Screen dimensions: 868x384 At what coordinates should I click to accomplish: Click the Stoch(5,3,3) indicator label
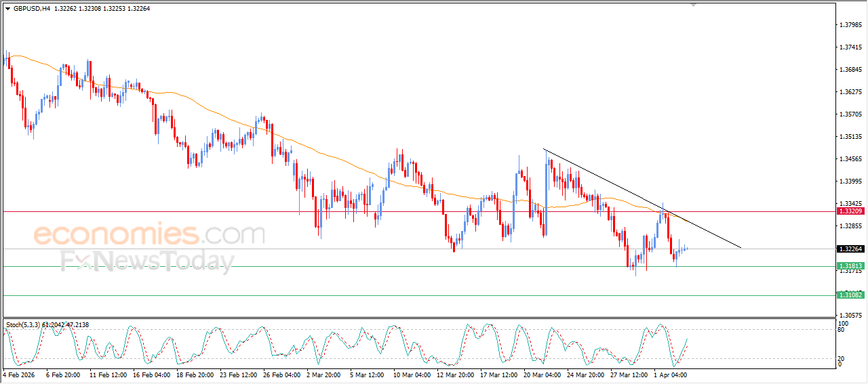click(x=23, y=325)
